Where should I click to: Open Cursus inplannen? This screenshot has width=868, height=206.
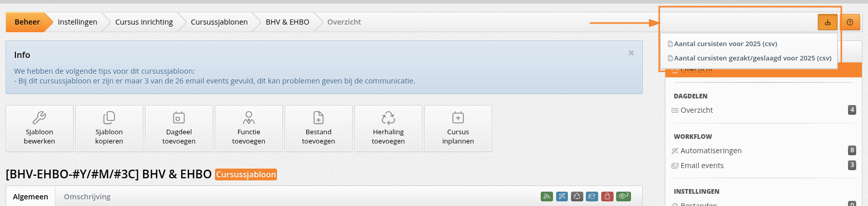click(458, 128)
